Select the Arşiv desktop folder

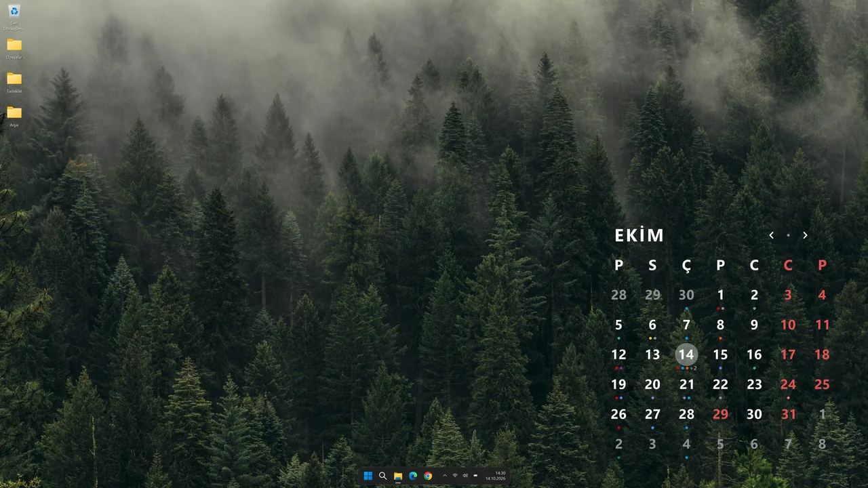pos(14,117)
